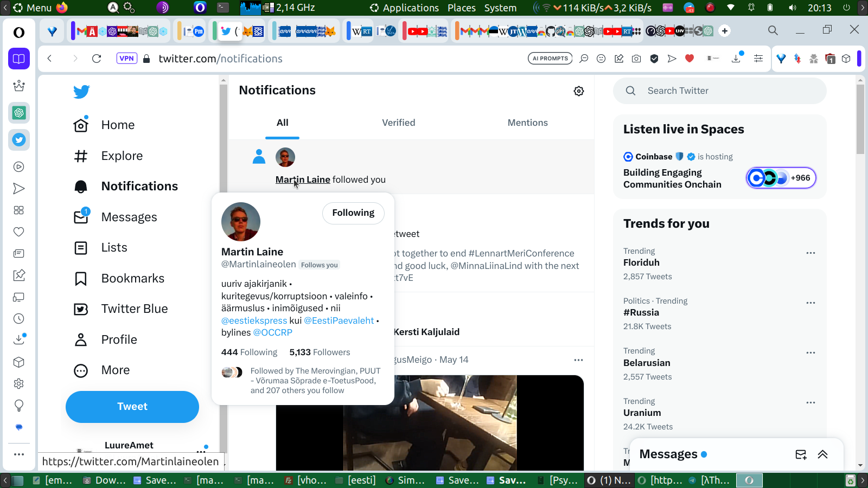This screenshot has width=868, height=488.
Task: Add a new browser tab with plus
Action: [725, 31]
